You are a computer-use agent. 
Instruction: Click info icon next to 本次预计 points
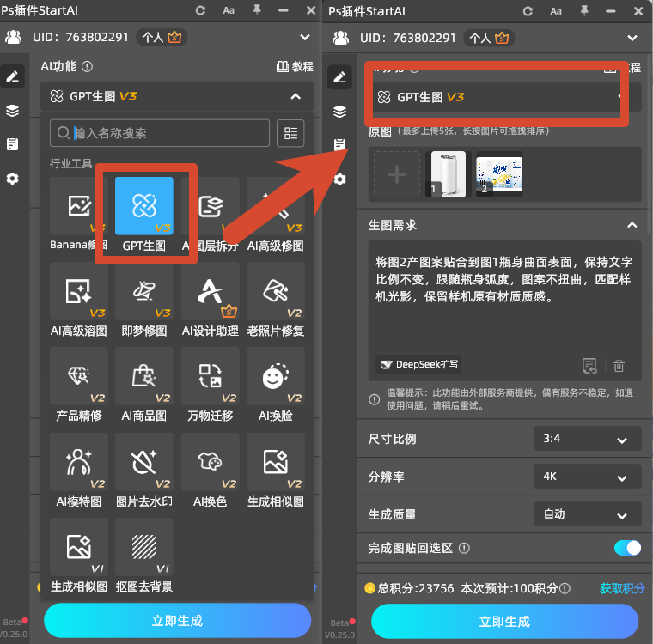565,588
